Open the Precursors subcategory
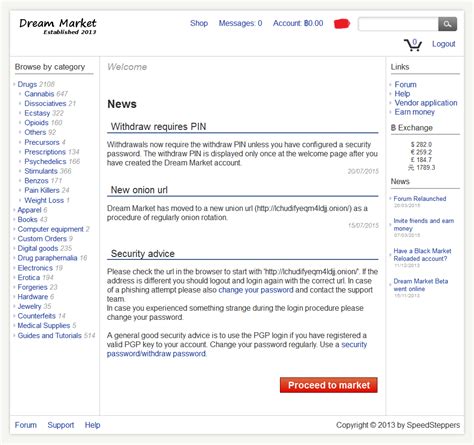 click(x=42, y=142)
